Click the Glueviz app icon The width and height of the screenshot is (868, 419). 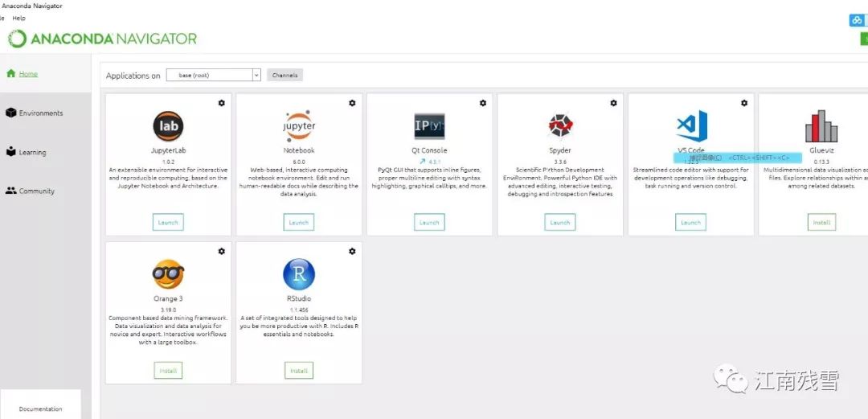click(x=821, y=125)
